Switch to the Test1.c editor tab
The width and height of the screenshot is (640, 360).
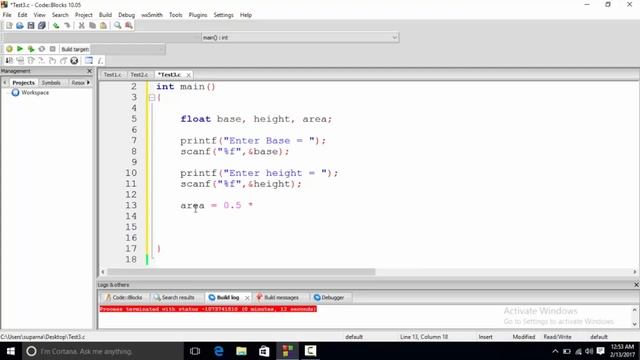[112, 75]
